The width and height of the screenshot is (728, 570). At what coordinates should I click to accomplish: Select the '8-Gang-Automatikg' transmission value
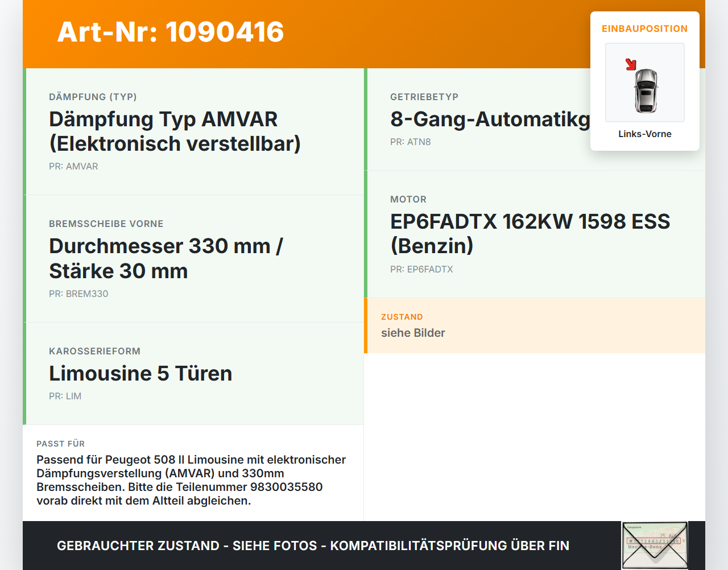click(x=490, y=119)
